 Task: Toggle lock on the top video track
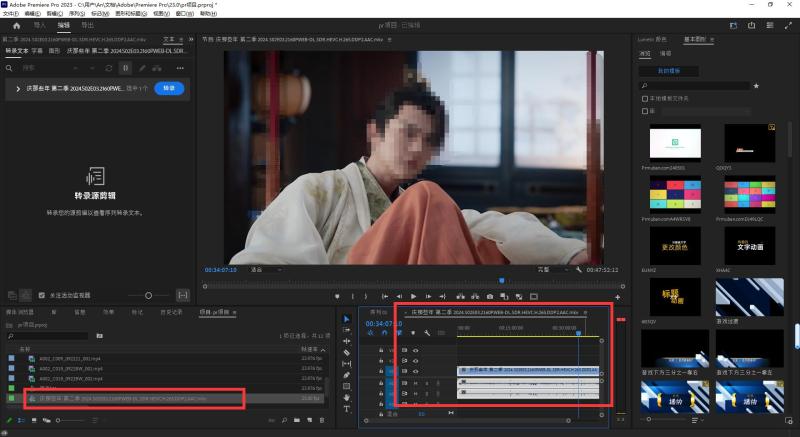pos(381,350)
